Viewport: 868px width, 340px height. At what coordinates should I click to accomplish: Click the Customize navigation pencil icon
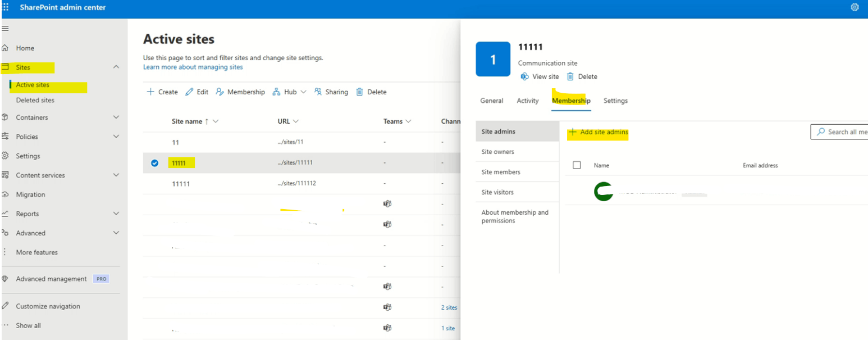tap(5, 306)
